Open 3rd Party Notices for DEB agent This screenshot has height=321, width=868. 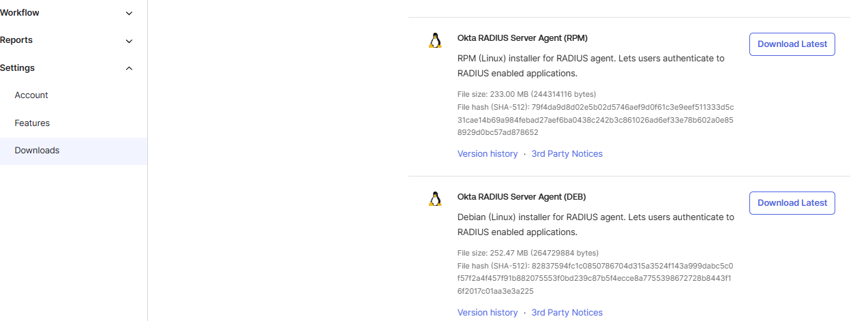[x=567, y=313]
